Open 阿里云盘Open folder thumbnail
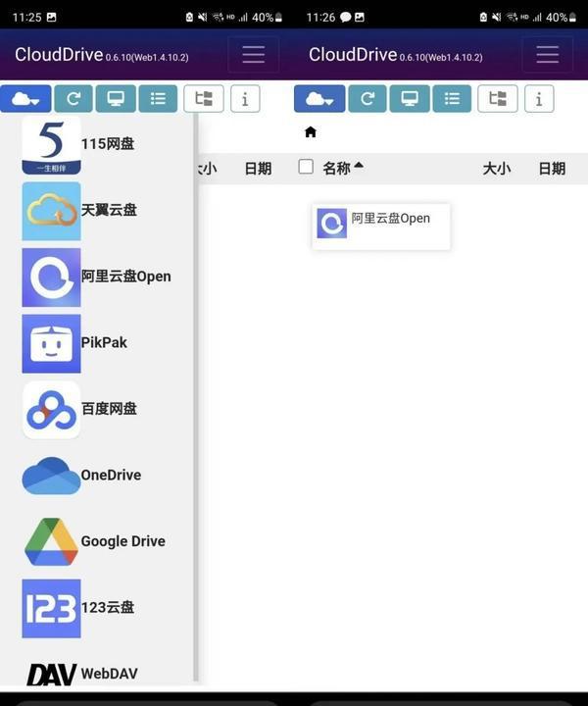The width and height of the screenshot is (588, 706). point(331,224)
